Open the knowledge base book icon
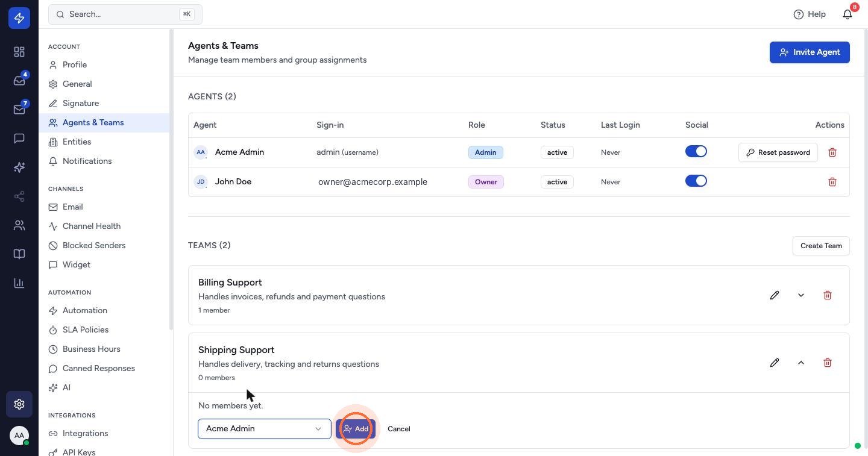The height and width of the screenshot is (456, 868). pos(19,254)
